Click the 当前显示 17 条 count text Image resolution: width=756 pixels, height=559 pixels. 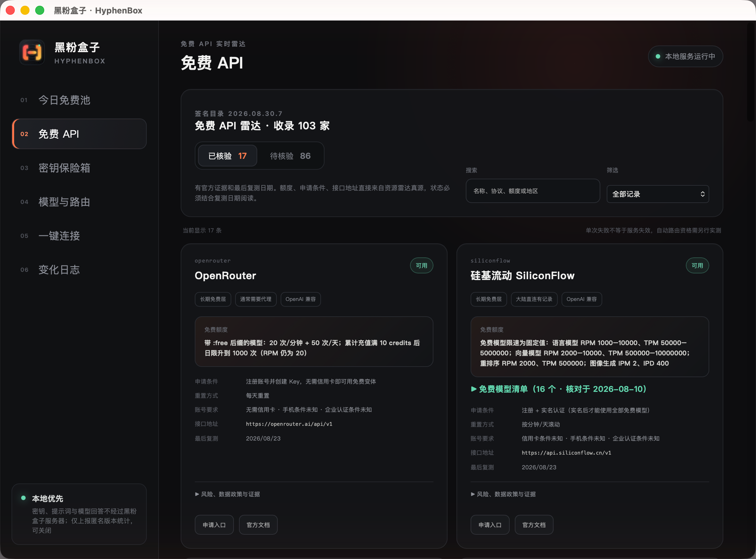[202, 231]
